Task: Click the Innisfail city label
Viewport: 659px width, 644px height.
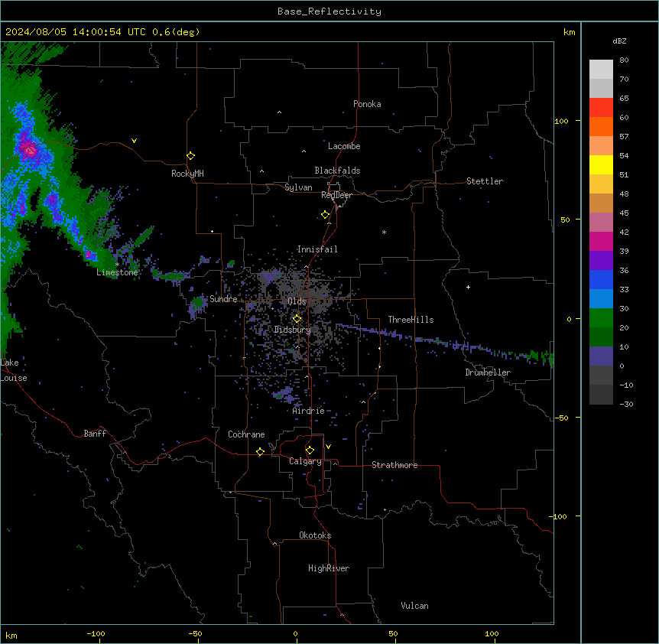Action: click(x=317, y=249)
